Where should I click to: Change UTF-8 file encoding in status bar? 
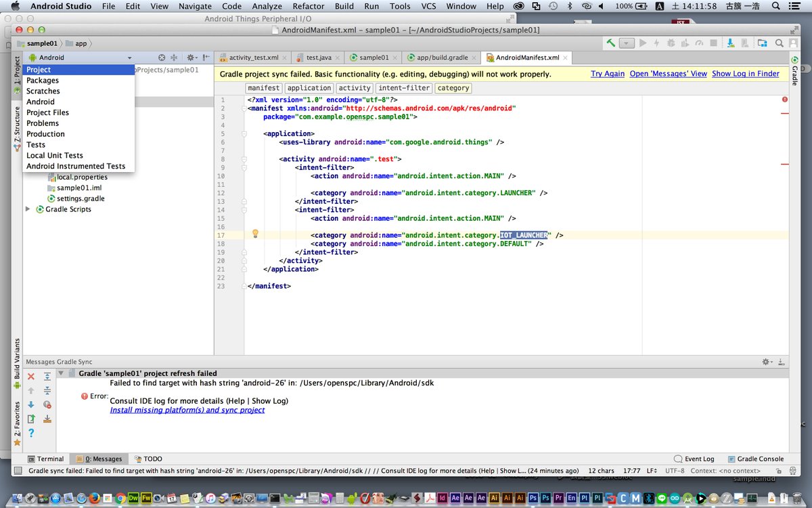pos(674,471)
